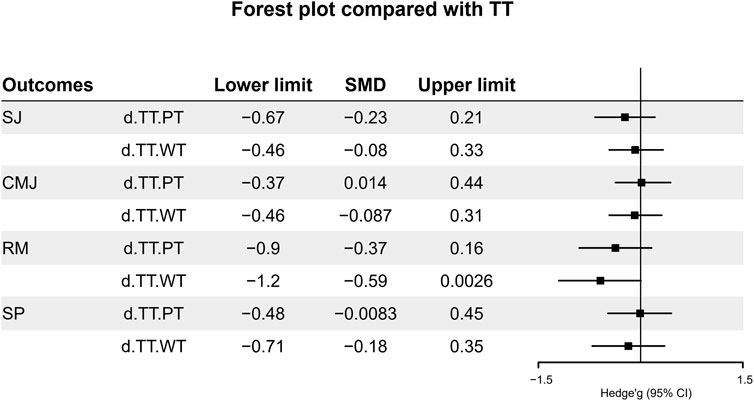Click the square marker in the CMJ d.TT.PT row
The image size is (754, 401).
click(x=642, y=183)
